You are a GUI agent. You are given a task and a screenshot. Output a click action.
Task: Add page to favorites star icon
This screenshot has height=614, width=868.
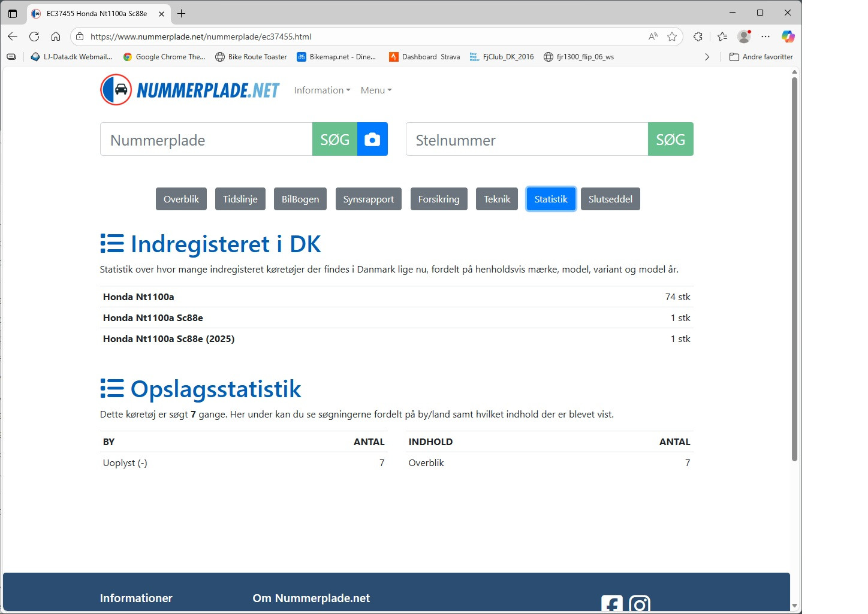(672, 37)
